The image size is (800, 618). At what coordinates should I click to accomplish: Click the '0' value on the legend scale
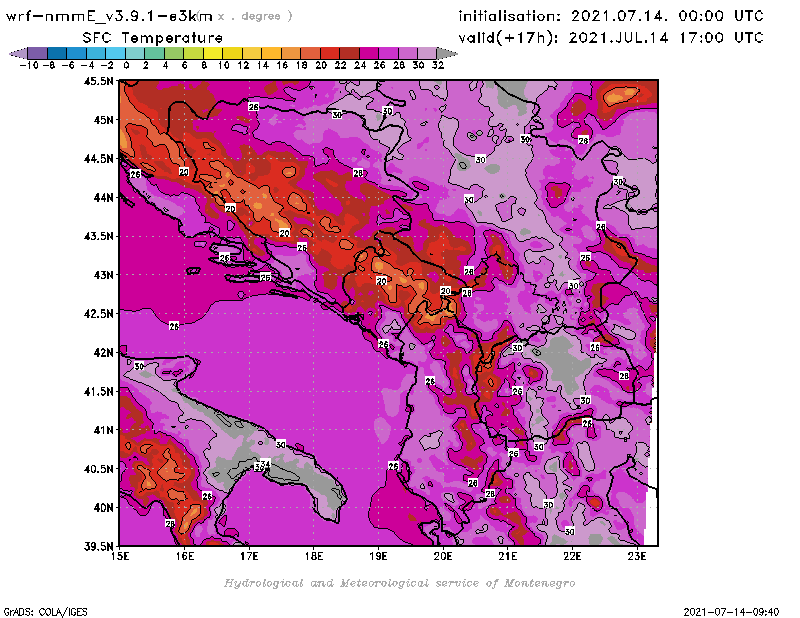[x=126, y=65]
